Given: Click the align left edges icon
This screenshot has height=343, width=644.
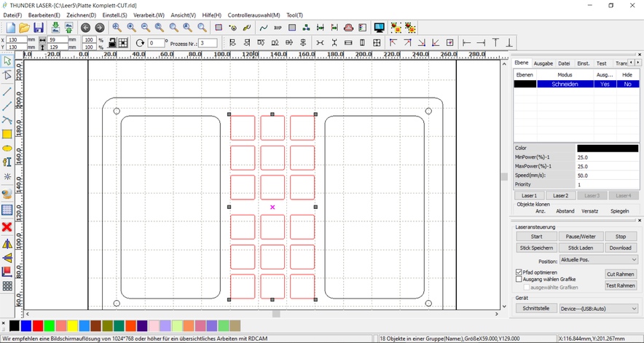Looking at the screenshot, I should point(232,42).
